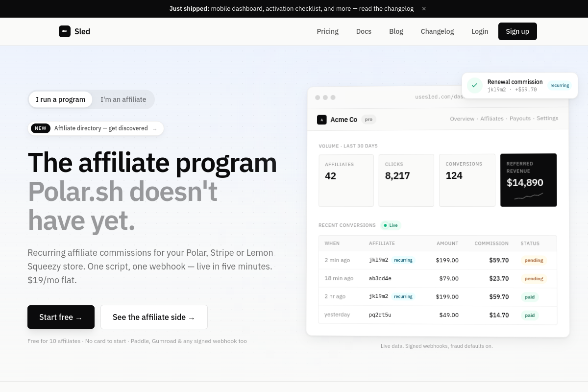Click the Clicks stat card showing 8,217
The height and width of the screenshot is (392, 588).
point(406,180)
